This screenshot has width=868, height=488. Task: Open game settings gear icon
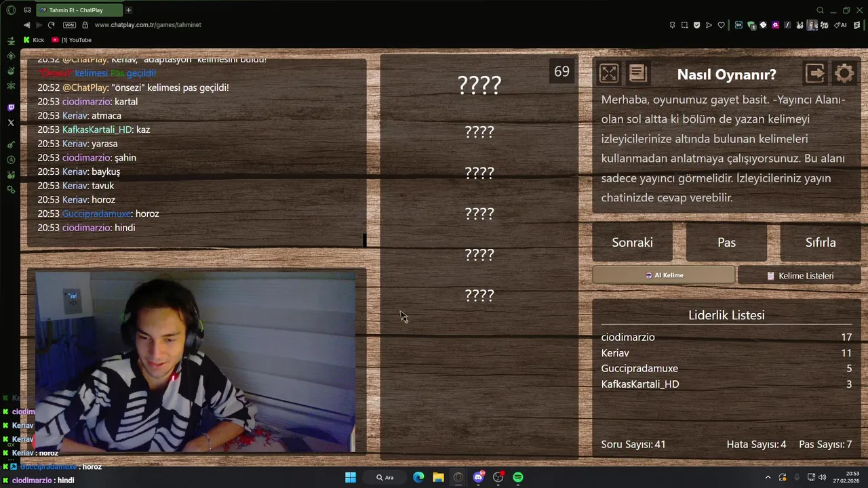844,73
